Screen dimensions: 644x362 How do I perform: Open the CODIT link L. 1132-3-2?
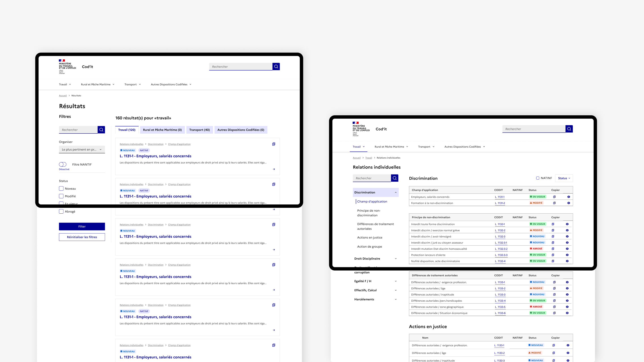[x=501, y=249]
